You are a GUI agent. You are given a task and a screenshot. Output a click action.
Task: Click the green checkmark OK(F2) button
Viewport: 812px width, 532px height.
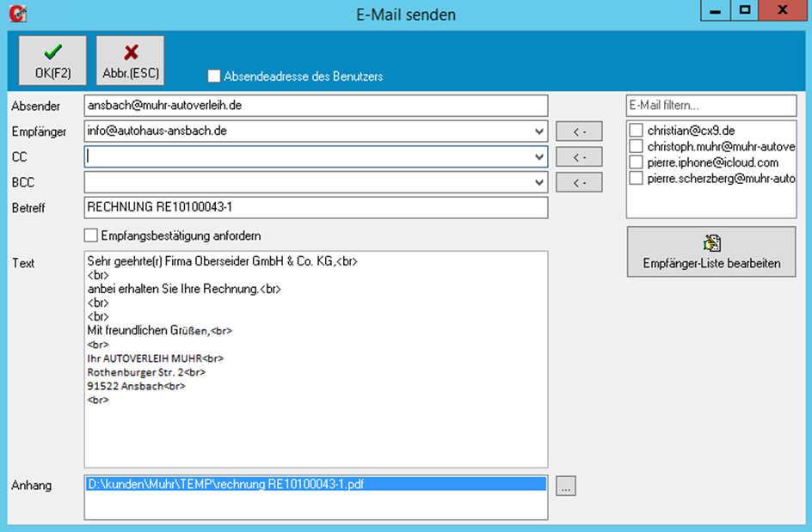click(x=52, y=60)
